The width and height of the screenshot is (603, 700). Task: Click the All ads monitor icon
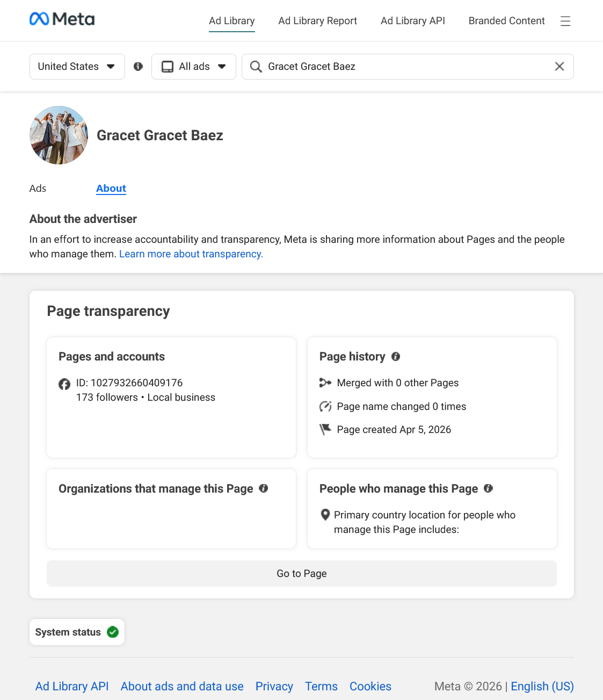(x=168, y=67)
